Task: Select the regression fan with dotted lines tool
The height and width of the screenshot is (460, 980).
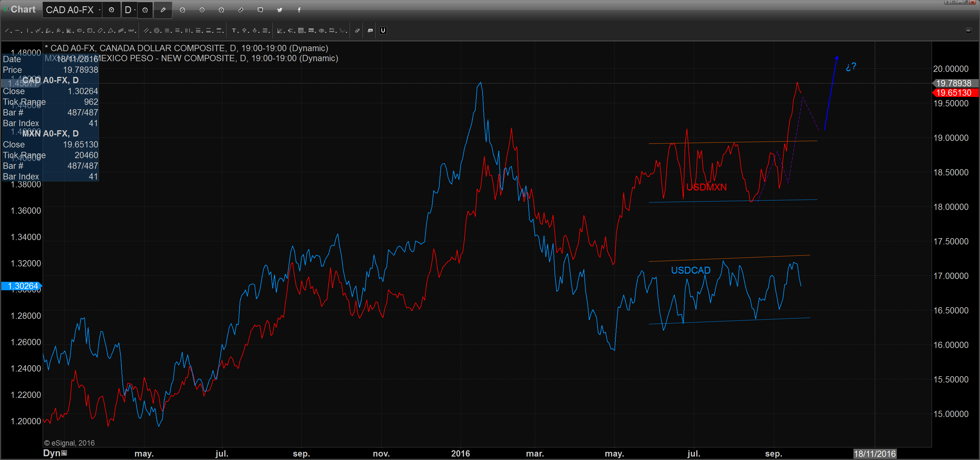Action: click(x=280, y=30)
